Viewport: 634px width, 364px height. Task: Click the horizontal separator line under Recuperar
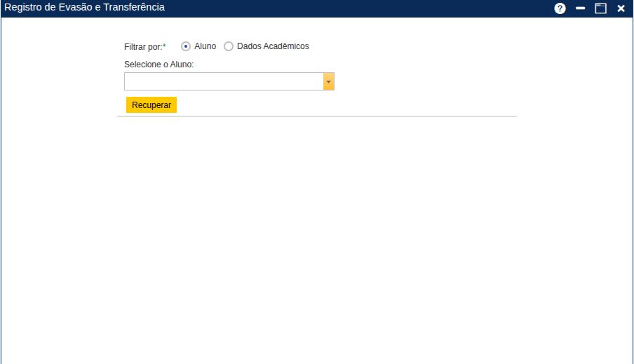tap(316, 116)
